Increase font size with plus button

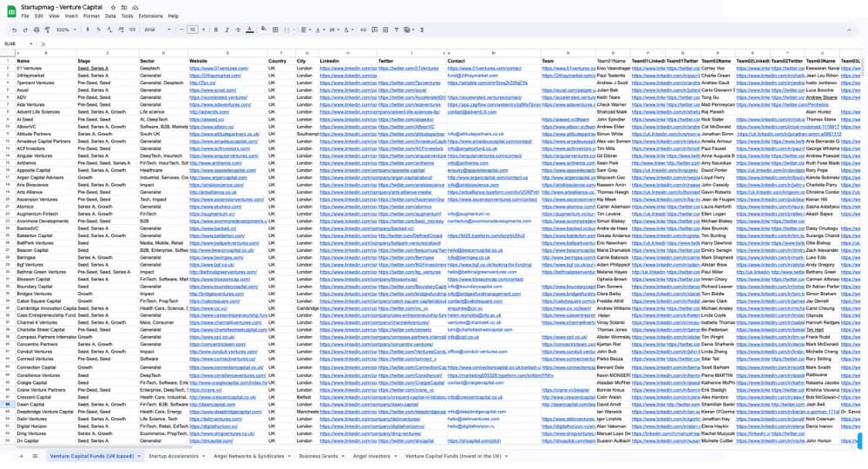[x=203, y=30]
